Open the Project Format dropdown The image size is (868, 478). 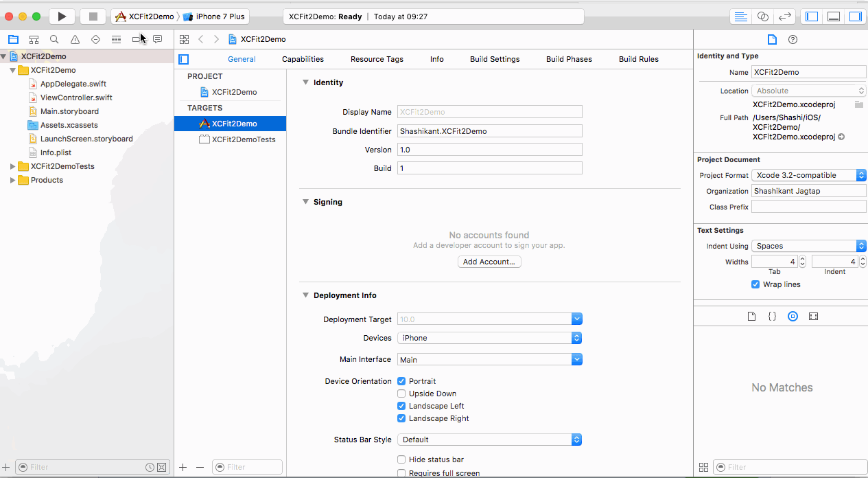point(809,175)
